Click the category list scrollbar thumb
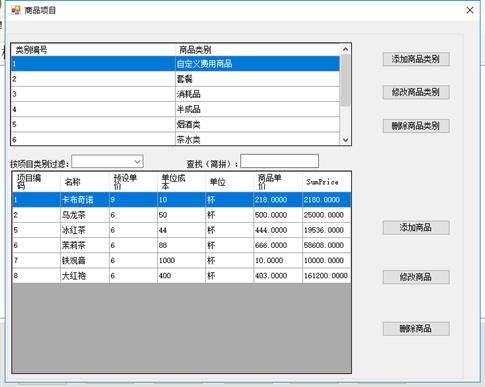The width and height of the screenshot is (485, 387). pos(346,80)
